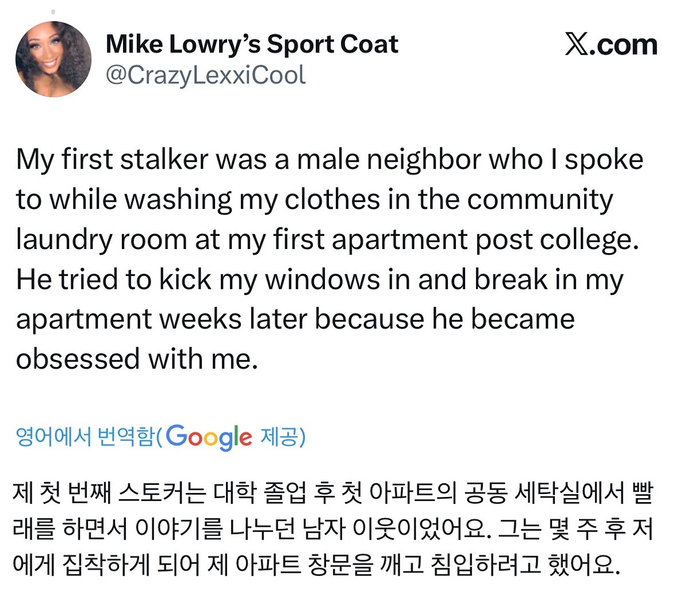Click the X logo in the corner
Viewport: 690px width, 616px height.
pyautogui.click(x=577, y=44)
